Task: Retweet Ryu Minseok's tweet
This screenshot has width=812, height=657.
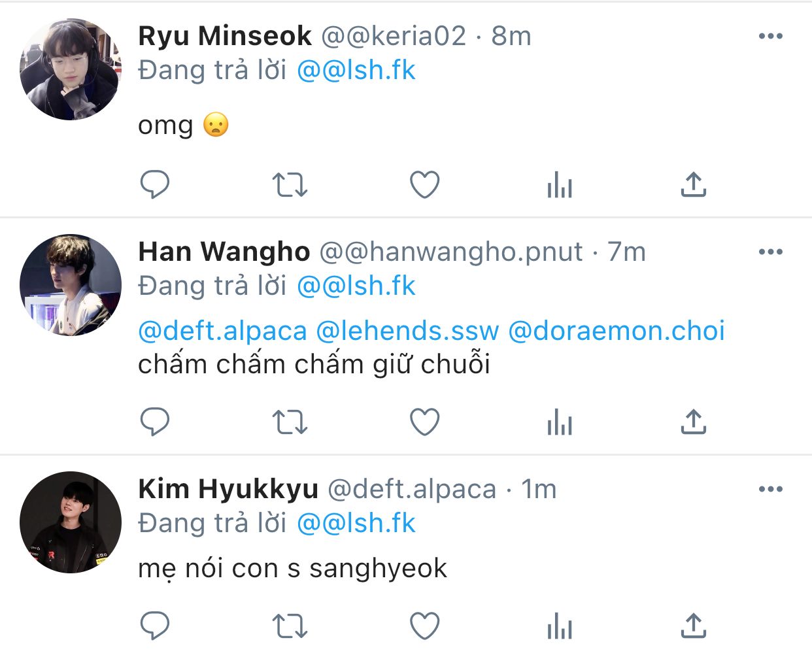Action: coord(290,184)
